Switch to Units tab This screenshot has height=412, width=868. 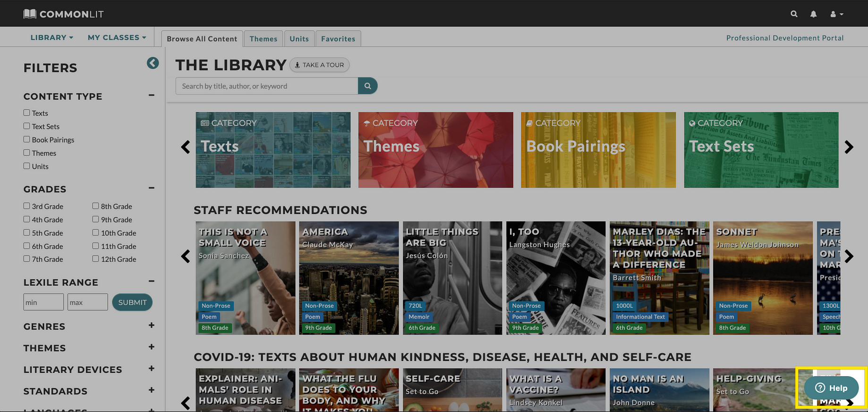pyautogui.click(x=299, y=39)
